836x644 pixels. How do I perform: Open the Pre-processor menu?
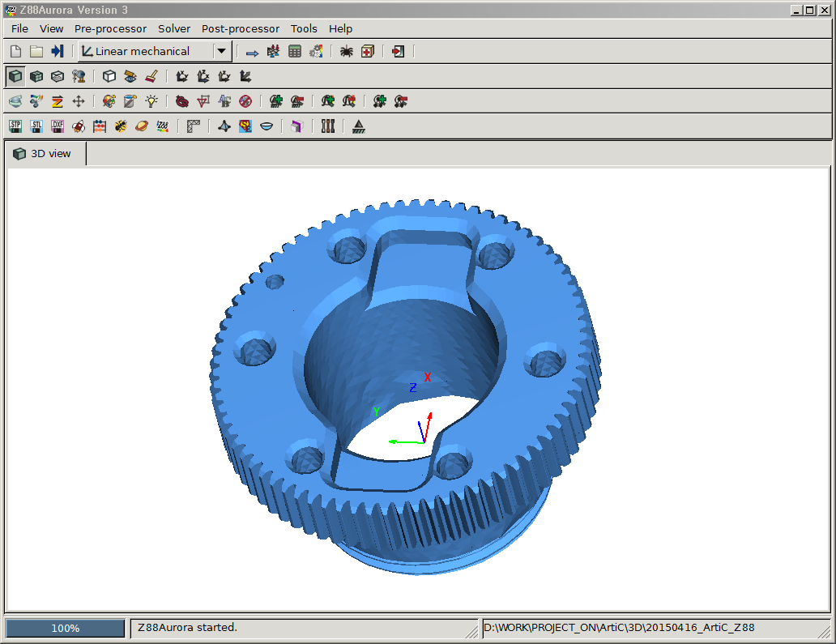coord(109,28)
